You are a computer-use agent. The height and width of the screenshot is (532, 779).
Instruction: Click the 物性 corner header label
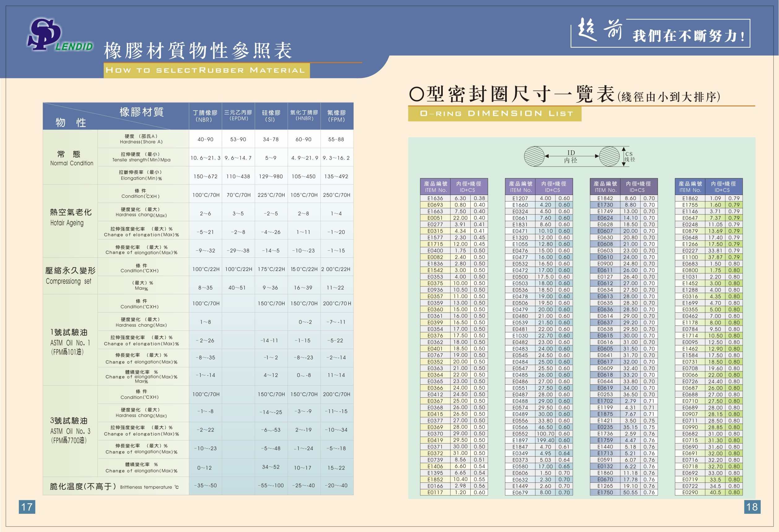coord(71,122)
